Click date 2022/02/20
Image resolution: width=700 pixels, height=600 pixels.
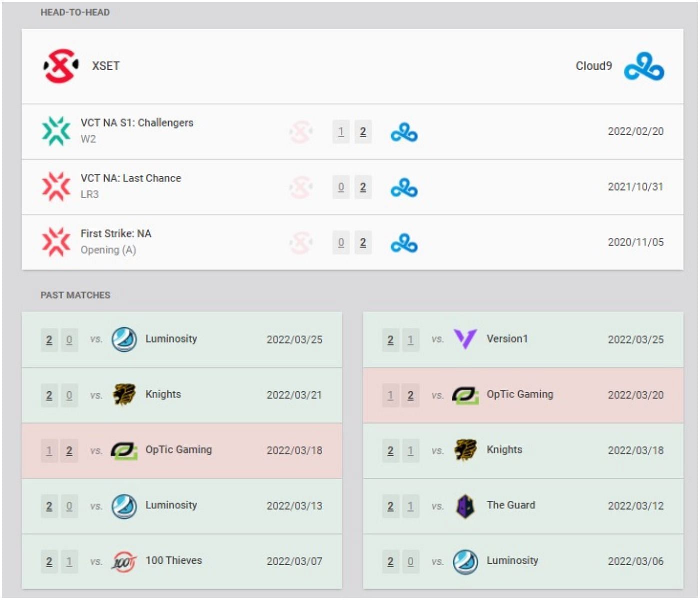tap(635, 131)
